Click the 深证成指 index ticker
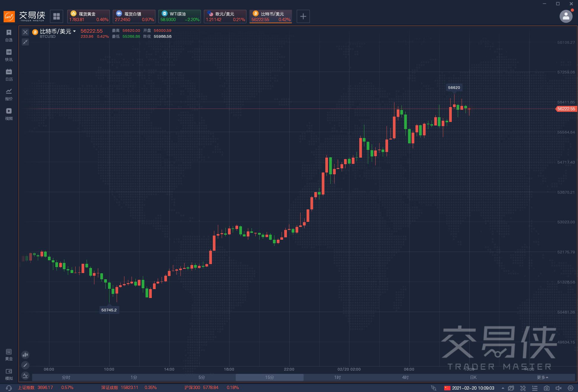578x392 pixels. (129, 388)
